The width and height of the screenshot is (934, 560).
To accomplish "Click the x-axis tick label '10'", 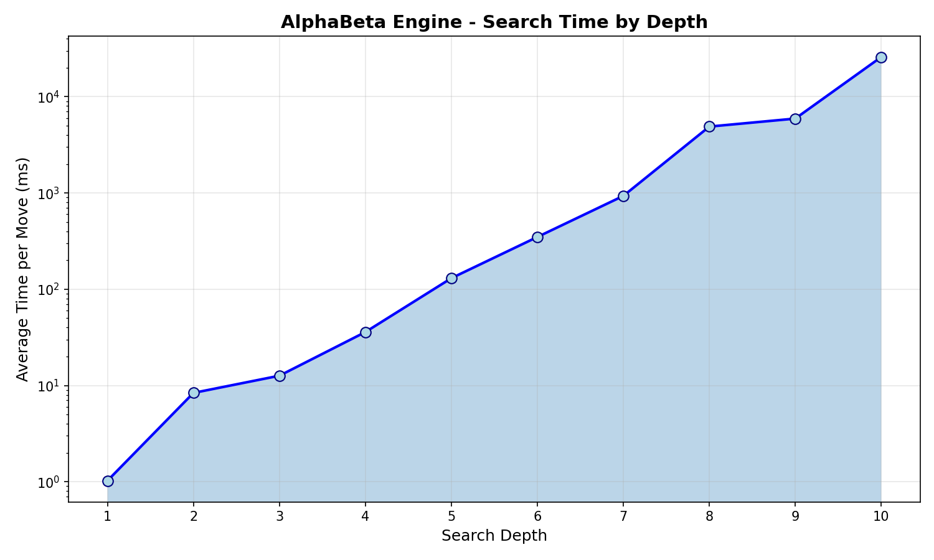I will [x=881, y=516].
